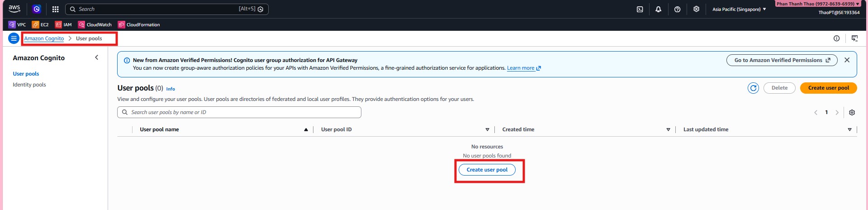Click the orange Create user pool button
This screenshot has height=210, width=868.
(828, 88)
